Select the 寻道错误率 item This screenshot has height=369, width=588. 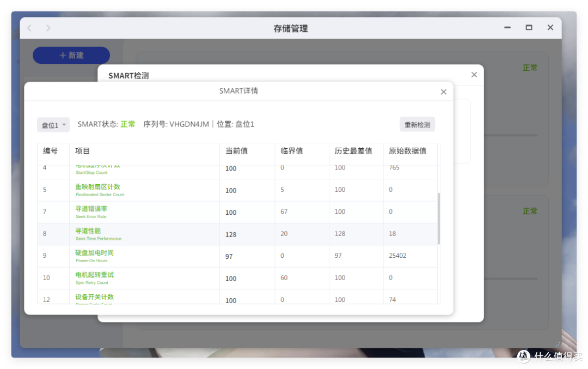point(91,209)
